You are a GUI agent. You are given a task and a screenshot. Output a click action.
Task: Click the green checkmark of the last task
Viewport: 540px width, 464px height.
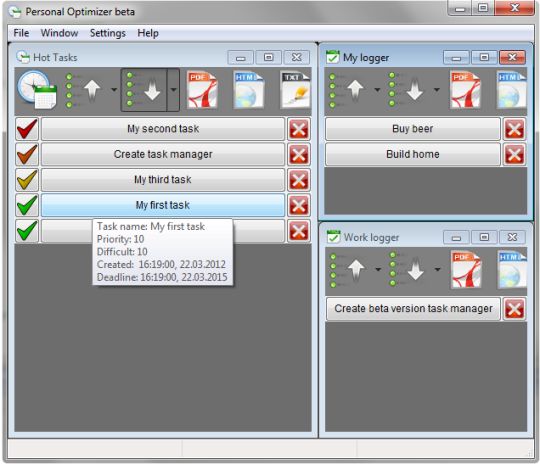pyautogui.click(x=27, y=231)
